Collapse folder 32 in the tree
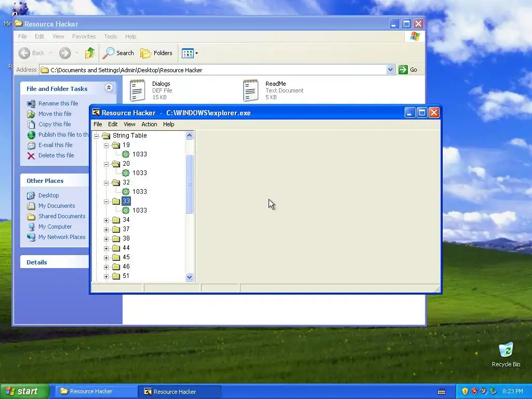532x399 pixels. (x=106, y=183)
